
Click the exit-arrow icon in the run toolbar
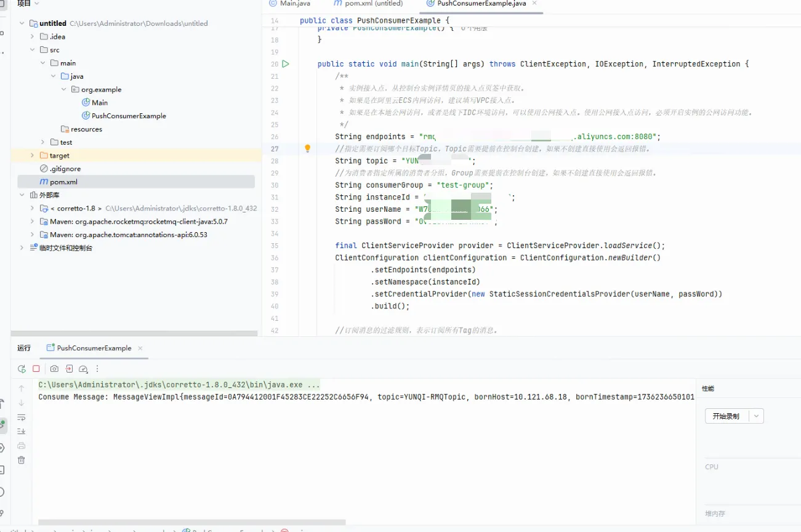coord(69,369)
